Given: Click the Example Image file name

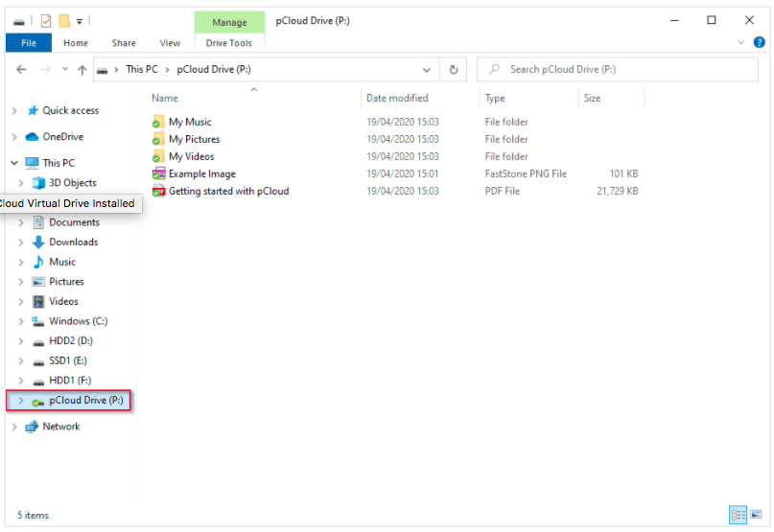Looking at the screenshot, I should 202,173.
